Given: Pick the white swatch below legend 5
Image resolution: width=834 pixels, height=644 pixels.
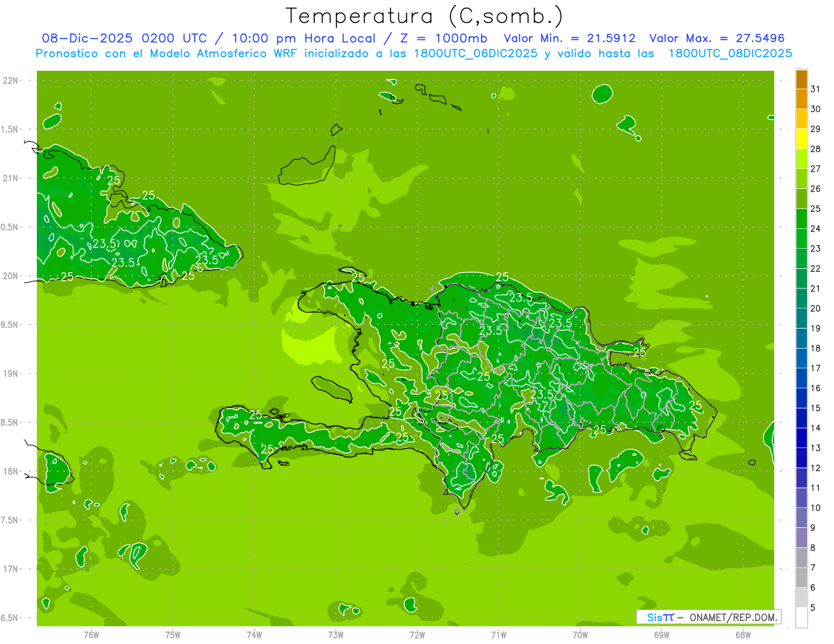Looking at the screenshot, I should point(801,617).
